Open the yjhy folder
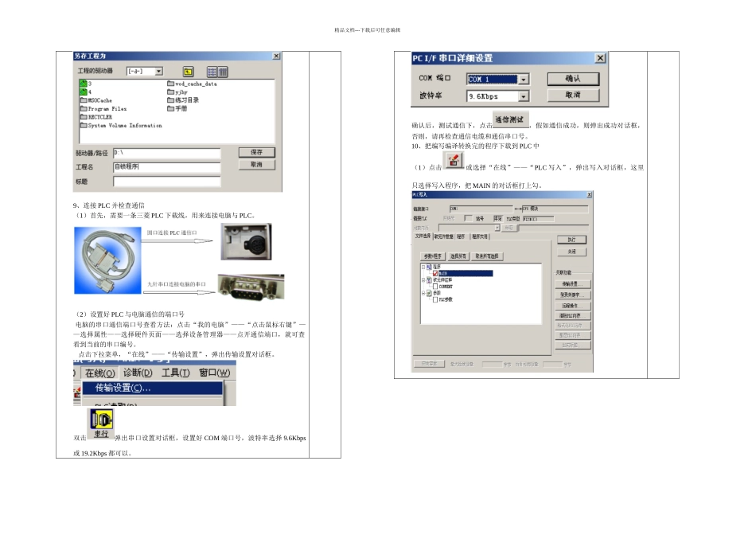756x535 pixels. point(177,92)
